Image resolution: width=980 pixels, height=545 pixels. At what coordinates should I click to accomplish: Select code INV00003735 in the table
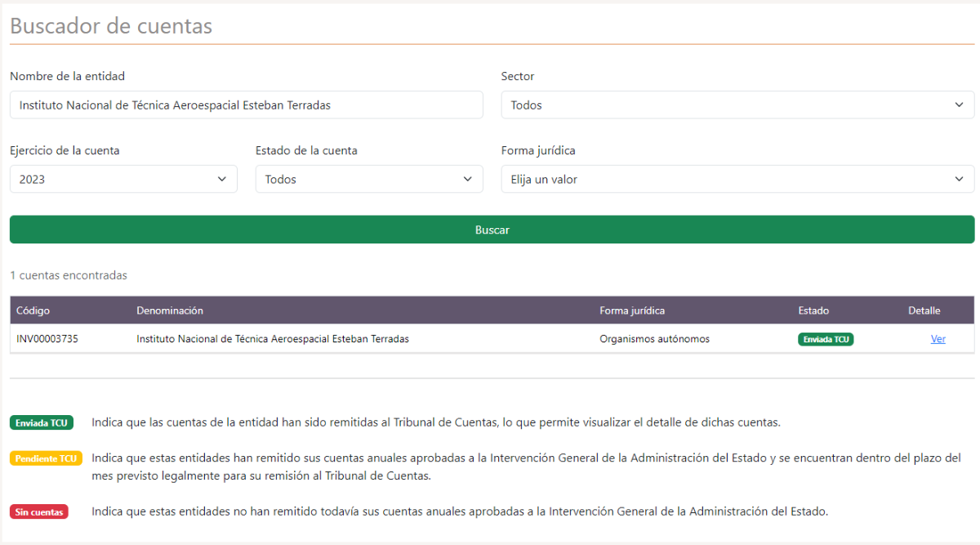pyautogui.click(x=47, y=339)
